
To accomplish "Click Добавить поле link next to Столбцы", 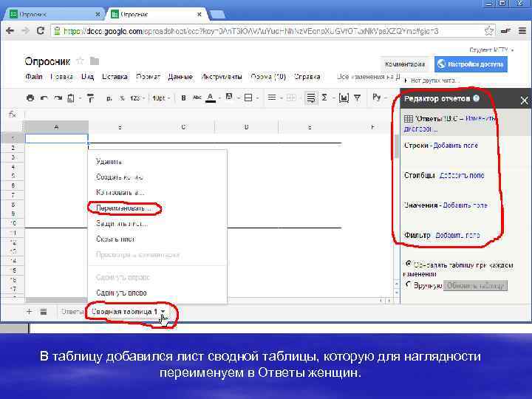I will (462, 175).
